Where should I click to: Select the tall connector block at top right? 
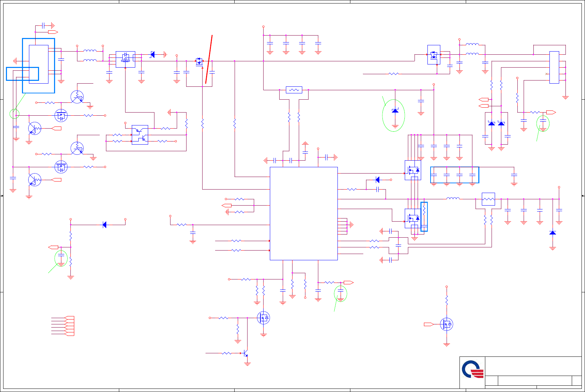click(554, 67)
